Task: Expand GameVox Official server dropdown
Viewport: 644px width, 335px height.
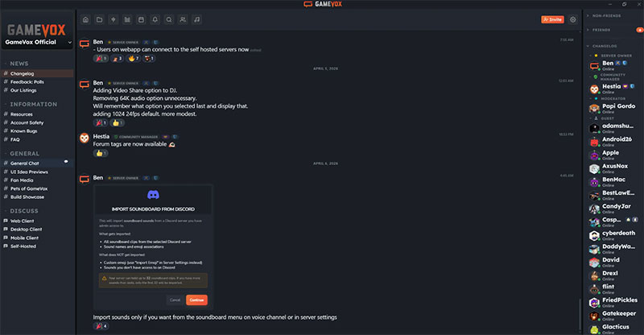Action: click(x=70, y=43)
